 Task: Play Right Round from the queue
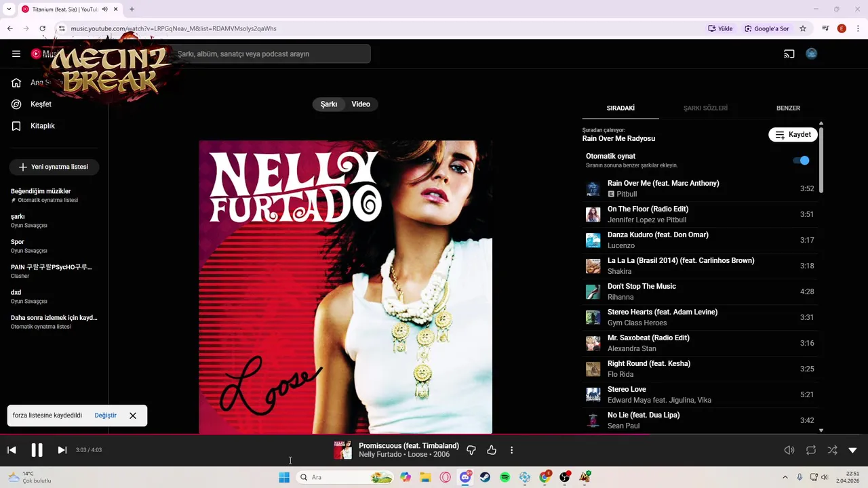tap(700, 369)
